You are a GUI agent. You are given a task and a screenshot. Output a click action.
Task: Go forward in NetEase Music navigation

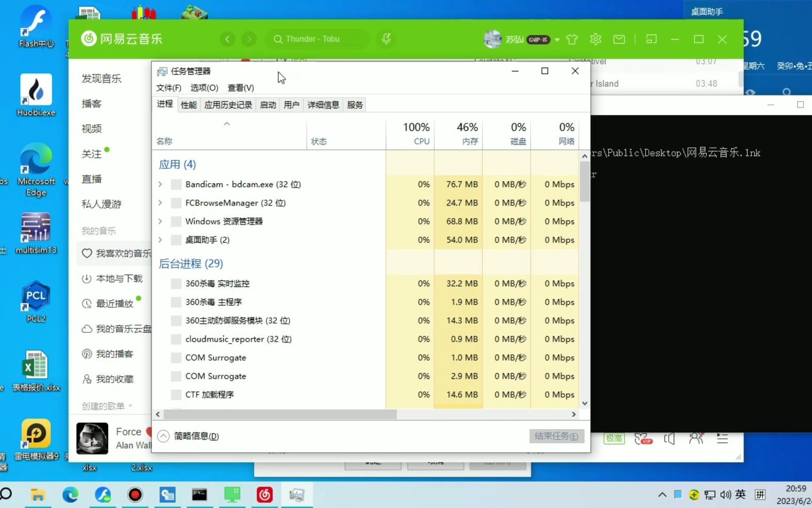tap(249, 39)
